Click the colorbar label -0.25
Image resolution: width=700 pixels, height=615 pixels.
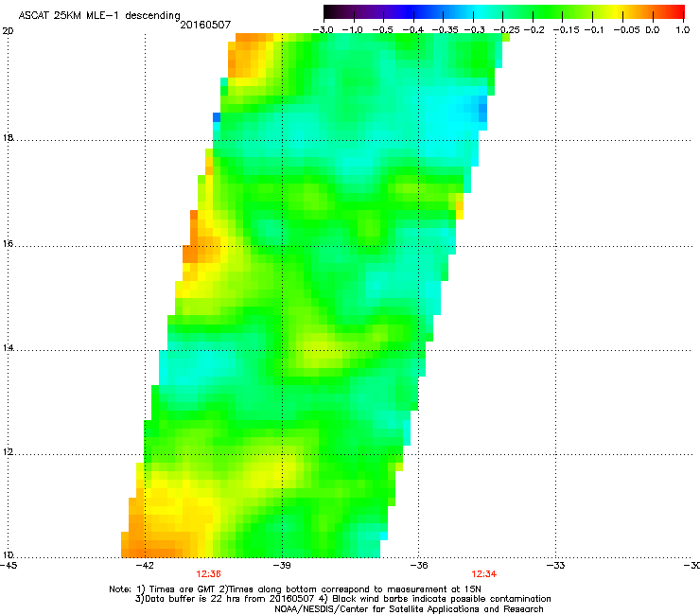point(506,30)
